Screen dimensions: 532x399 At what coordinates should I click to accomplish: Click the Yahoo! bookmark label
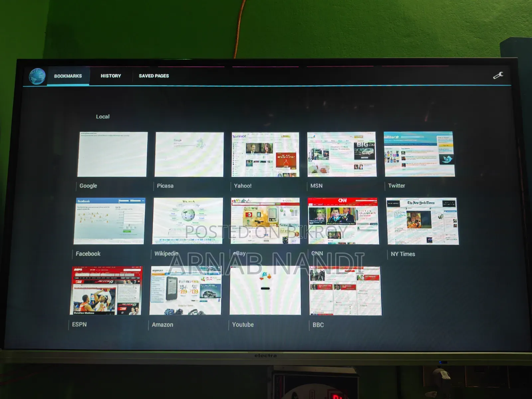pos(243,186)
